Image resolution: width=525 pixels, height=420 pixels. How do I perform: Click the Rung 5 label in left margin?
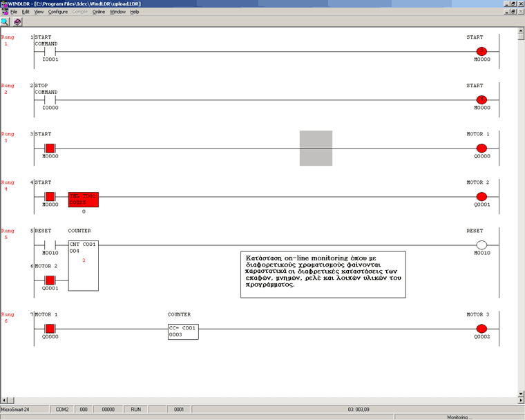point(8,233)
